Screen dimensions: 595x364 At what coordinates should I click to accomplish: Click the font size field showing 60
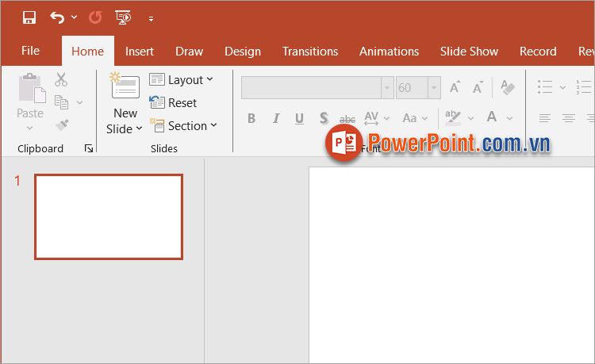coord(412,87)
